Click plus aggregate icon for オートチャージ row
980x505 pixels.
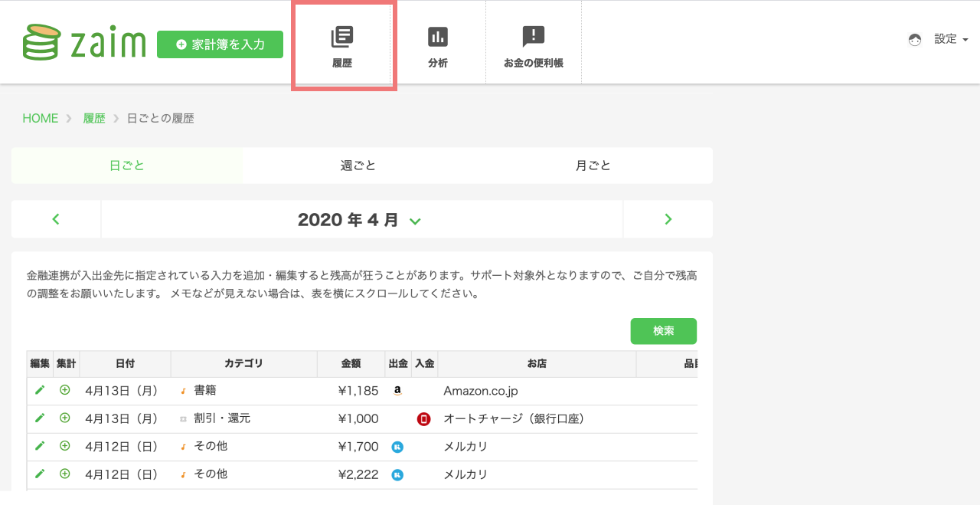click(x=65, y=418)
